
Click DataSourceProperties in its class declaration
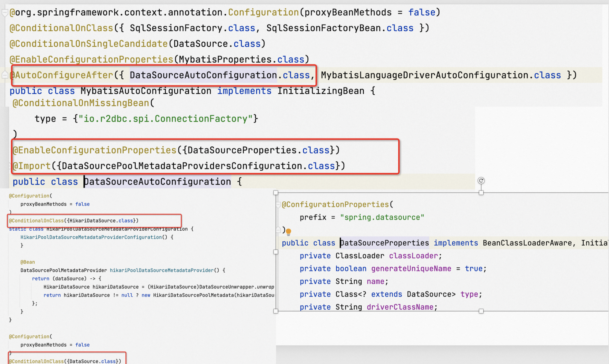pos(384,243)
